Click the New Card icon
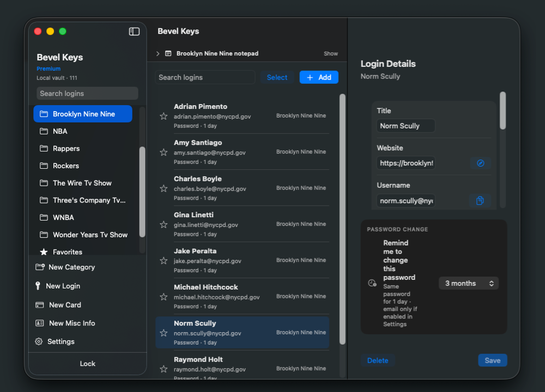545x392 pixels. pyautogui.click(x=40, y=305)
